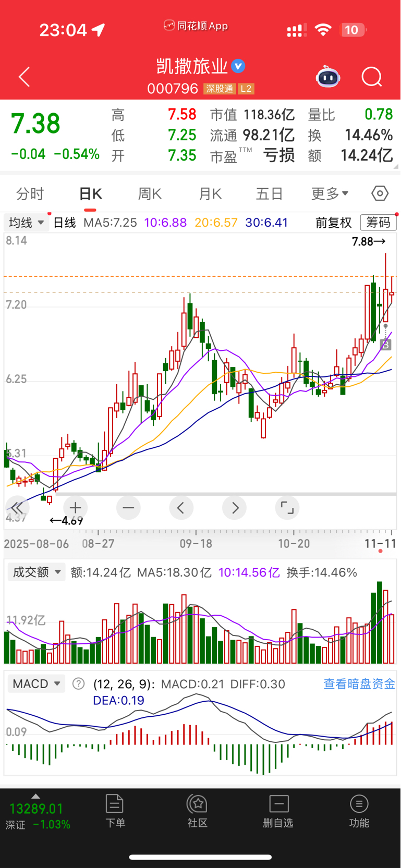This screenshot has width=401, height=868.
Task: Open the MACD indicator dropdown
Action: point(36,683)
